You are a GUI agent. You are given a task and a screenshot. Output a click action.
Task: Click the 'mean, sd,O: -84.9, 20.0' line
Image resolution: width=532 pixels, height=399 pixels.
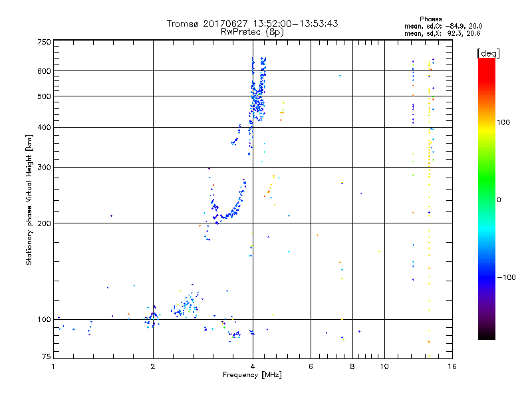443,26
